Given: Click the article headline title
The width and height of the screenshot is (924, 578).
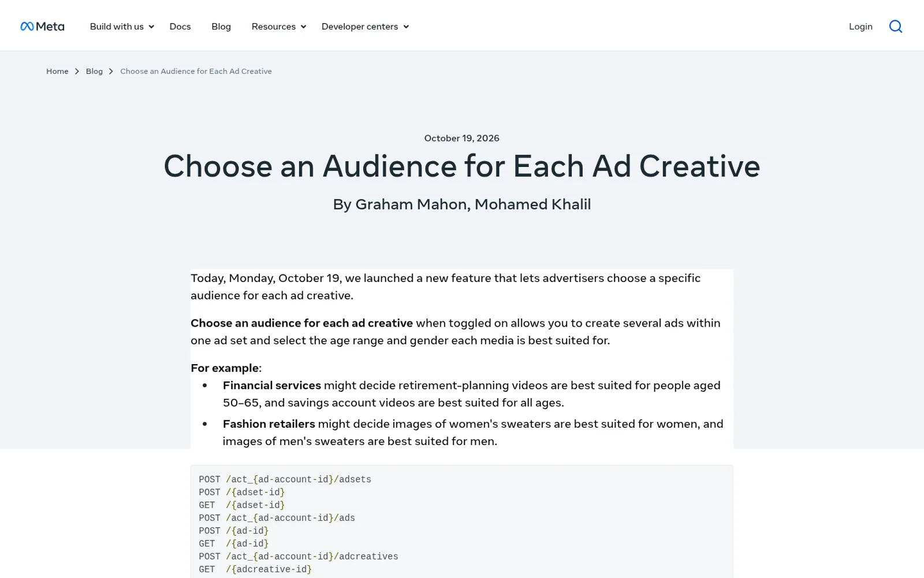Looking at the screenshot, I should pos(462,166).
